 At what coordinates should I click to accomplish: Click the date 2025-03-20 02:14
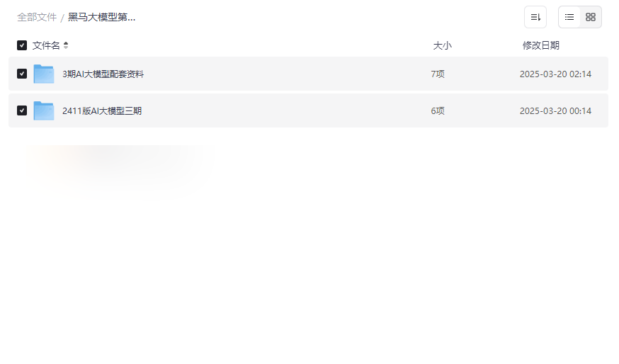(555, 74)
